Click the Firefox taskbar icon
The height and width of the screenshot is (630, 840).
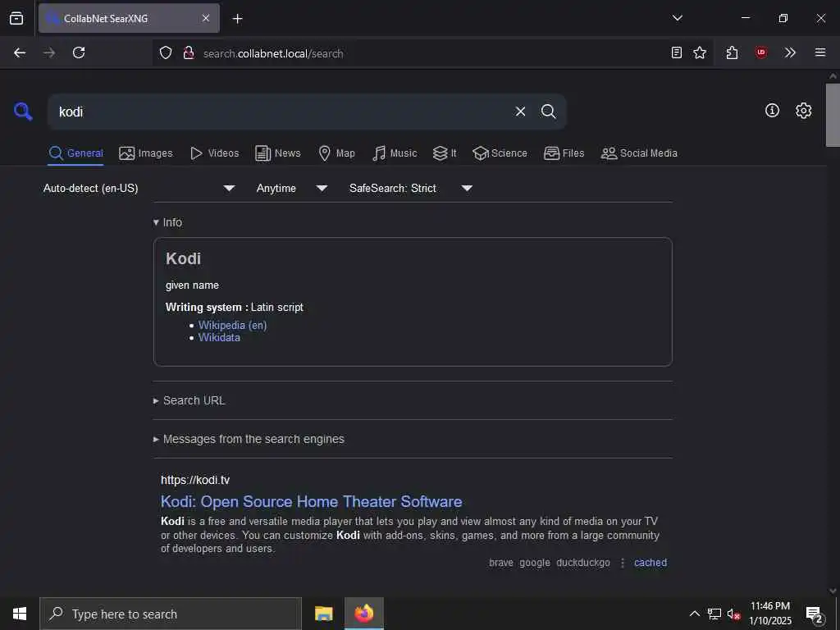coord(363,614)
